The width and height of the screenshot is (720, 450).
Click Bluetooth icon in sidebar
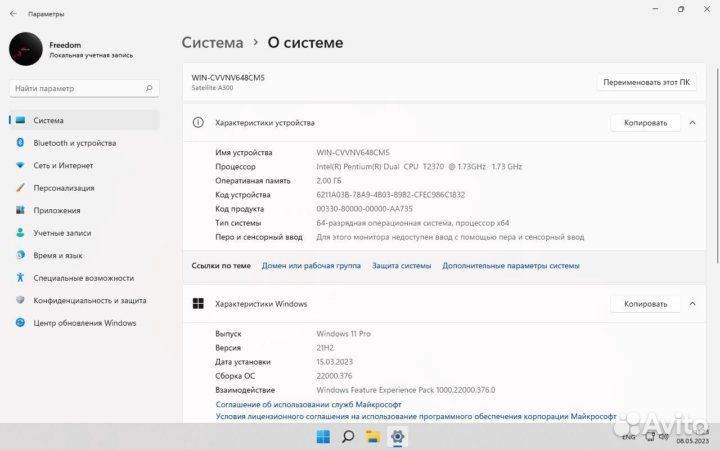coord(20,143)
